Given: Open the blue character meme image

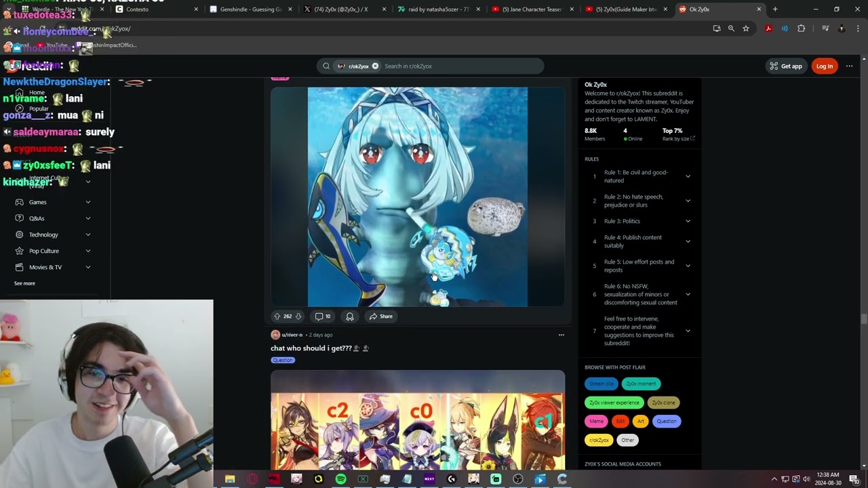Looking at the screenshot, I should [x=418, y=197].
